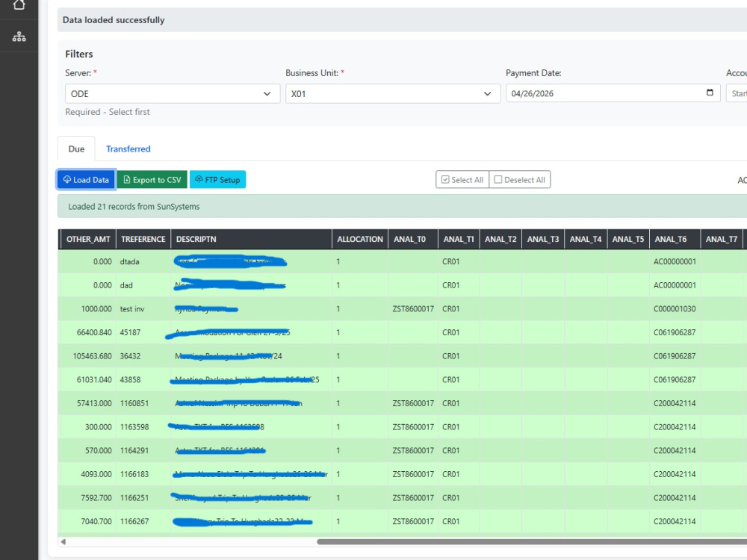Click the ANAL_T6 column header
This screenshot has height=560, width=747.
click(x=675, y=239)
